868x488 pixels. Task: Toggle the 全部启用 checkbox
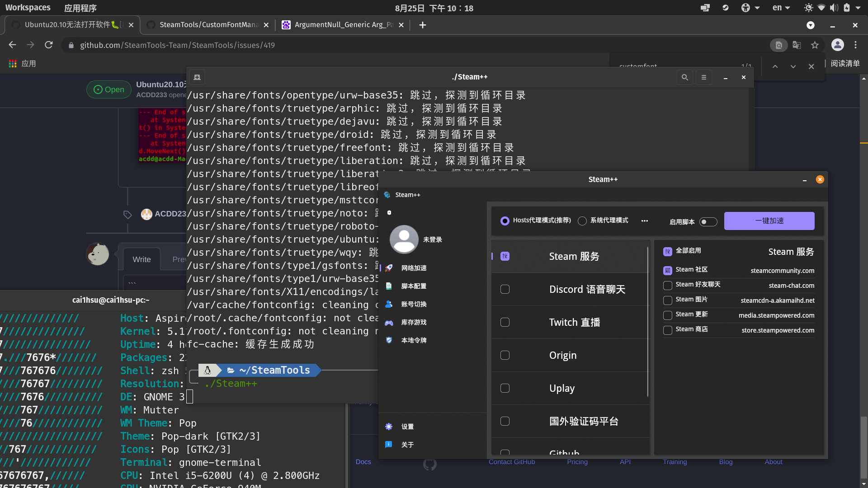[x=668, y=251]
